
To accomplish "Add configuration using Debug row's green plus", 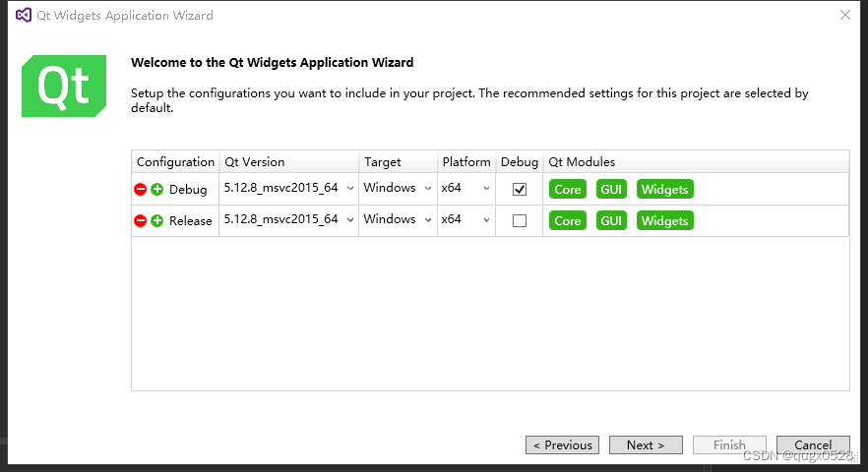I will pyautogui.click(x=157, y=189).
